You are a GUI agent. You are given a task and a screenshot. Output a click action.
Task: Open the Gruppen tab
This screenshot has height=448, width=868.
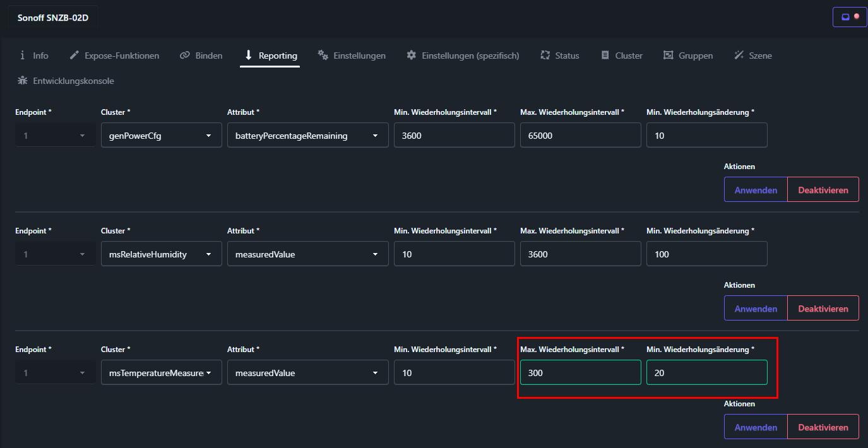[688, 56]
